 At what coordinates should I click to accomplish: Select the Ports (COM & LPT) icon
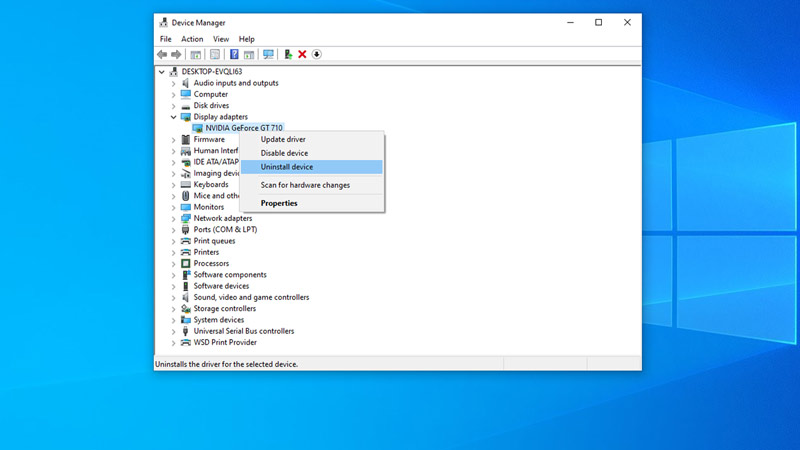[x=186, y=230]
